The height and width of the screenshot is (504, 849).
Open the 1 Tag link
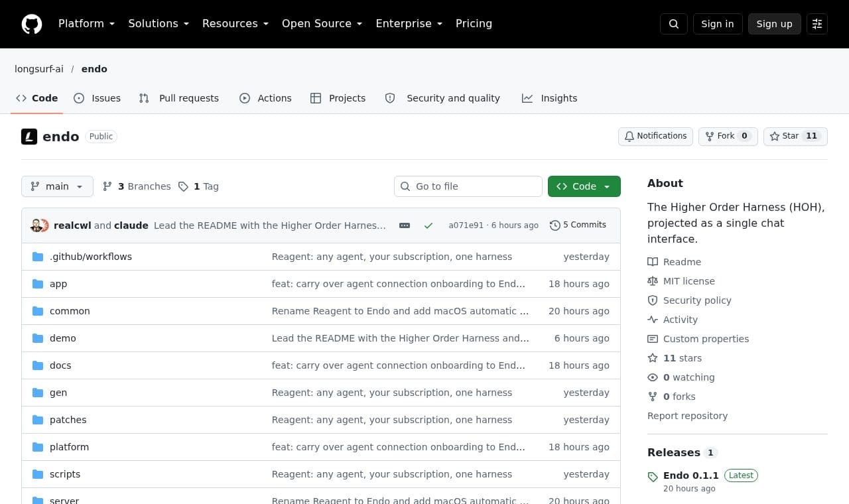[x=198, y=186]
